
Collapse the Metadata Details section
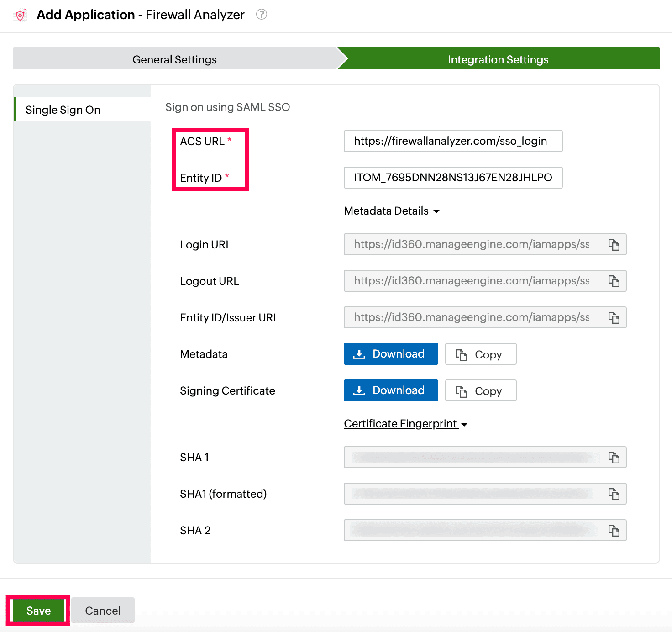pyautogui.click(x=392, y=211)
